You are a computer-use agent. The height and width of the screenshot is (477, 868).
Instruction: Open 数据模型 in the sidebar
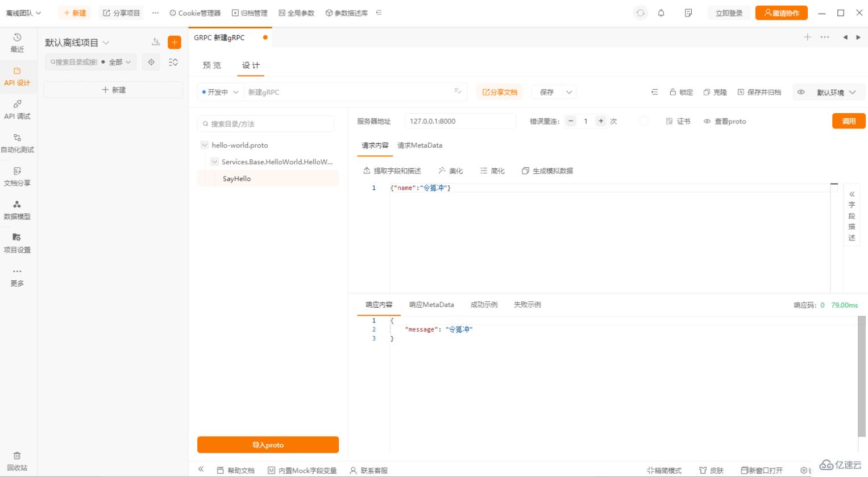tap(17, 210)
